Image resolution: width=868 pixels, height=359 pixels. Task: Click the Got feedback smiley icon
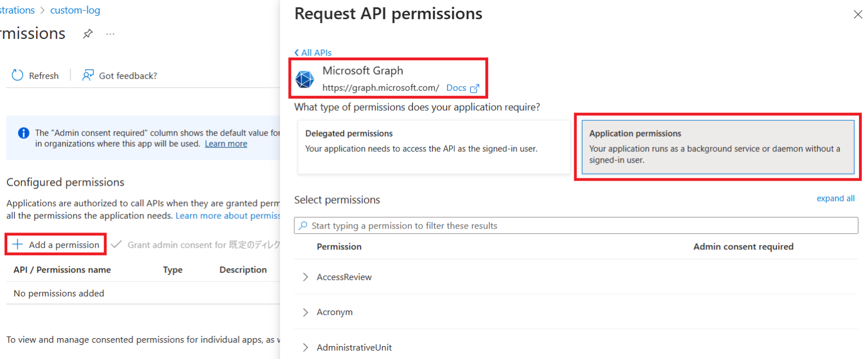[88, 75]
